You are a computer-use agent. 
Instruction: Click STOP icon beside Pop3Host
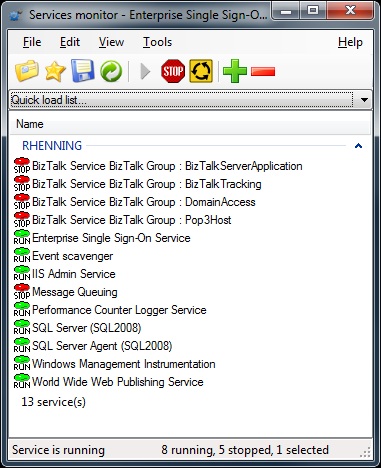tap(22, 220)
